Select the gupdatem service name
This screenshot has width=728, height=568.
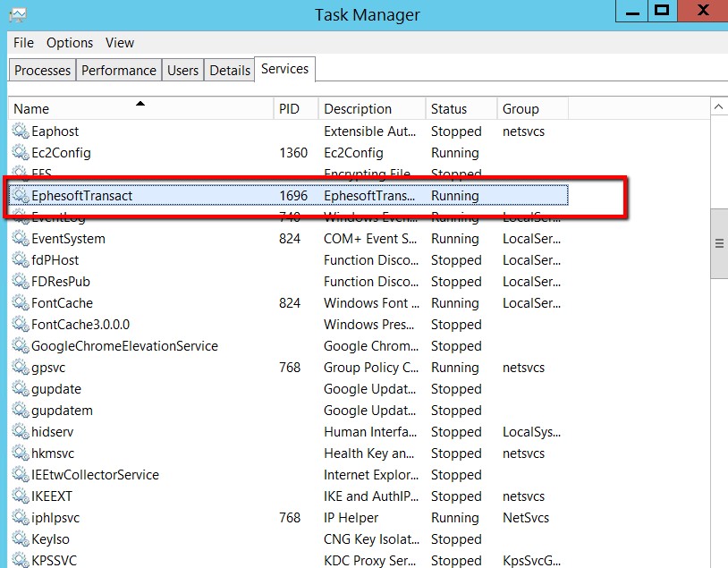pyautogui.click(x=63, y=411)
